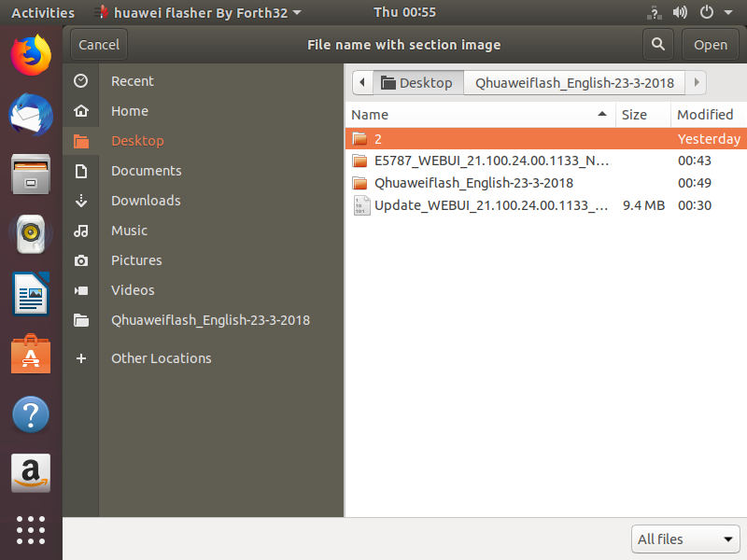Image resolution: width=747 pixels, height=560 pixels.
Task: Open Ubuntu Software from the dock
Action: click(31, 354)
